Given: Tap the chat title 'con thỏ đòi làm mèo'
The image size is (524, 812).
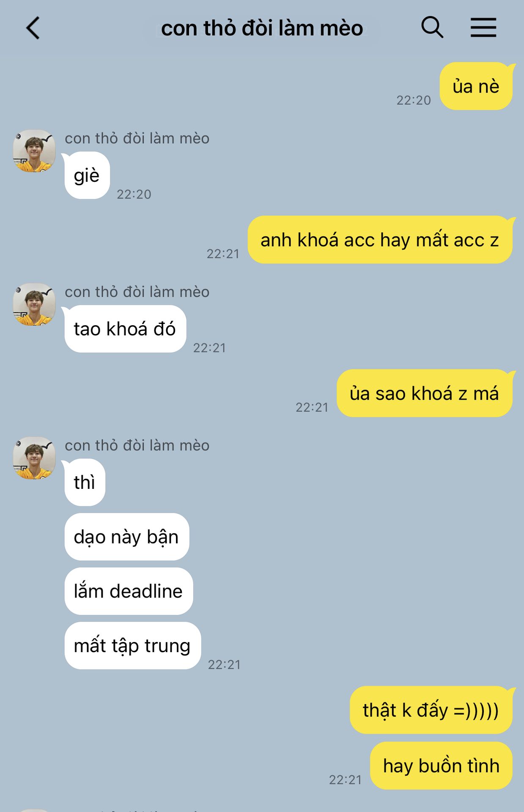Looking at the screenshot, I should tap(262, 28).
